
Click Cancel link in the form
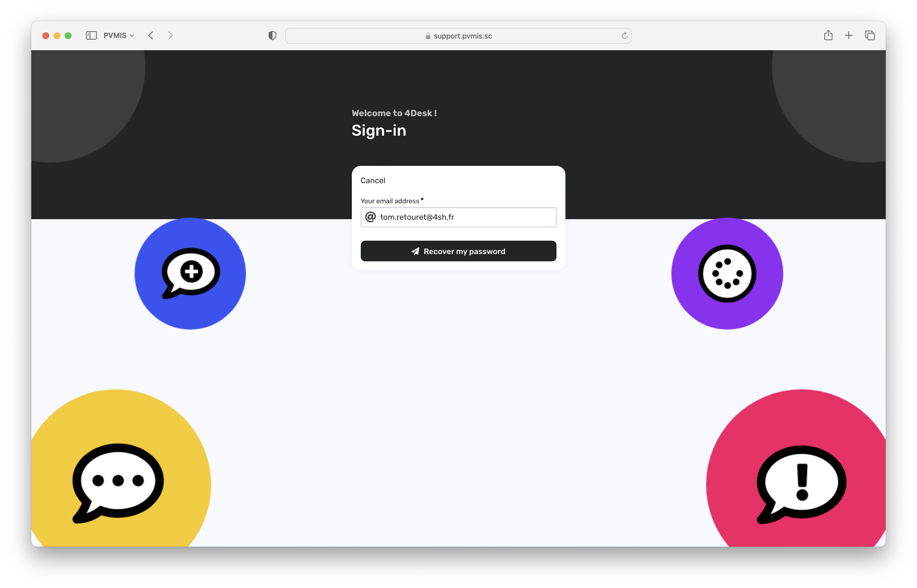click(372, 181)
